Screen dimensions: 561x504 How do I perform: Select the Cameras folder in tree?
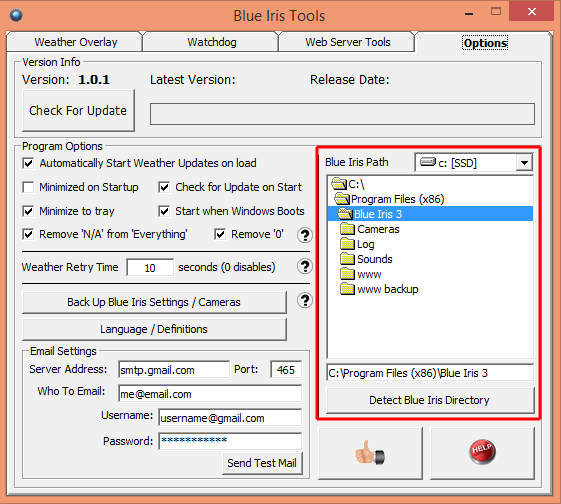pyautogui.click(x=370, y=229)
